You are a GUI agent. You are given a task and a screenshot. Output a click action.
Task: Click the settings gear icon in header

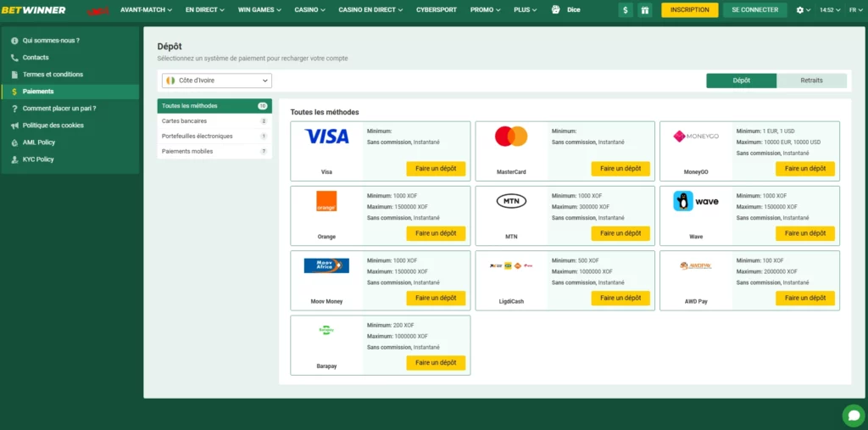[x=801, y=10]
